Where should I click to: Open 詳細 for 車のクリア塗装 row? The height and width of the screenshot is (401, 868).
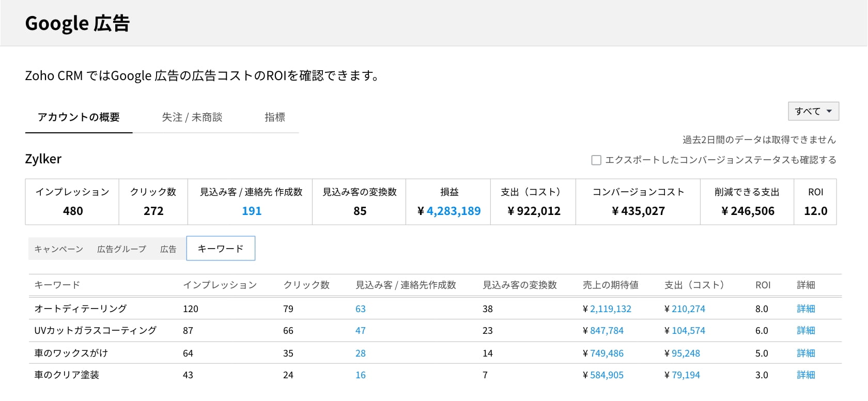805,375
